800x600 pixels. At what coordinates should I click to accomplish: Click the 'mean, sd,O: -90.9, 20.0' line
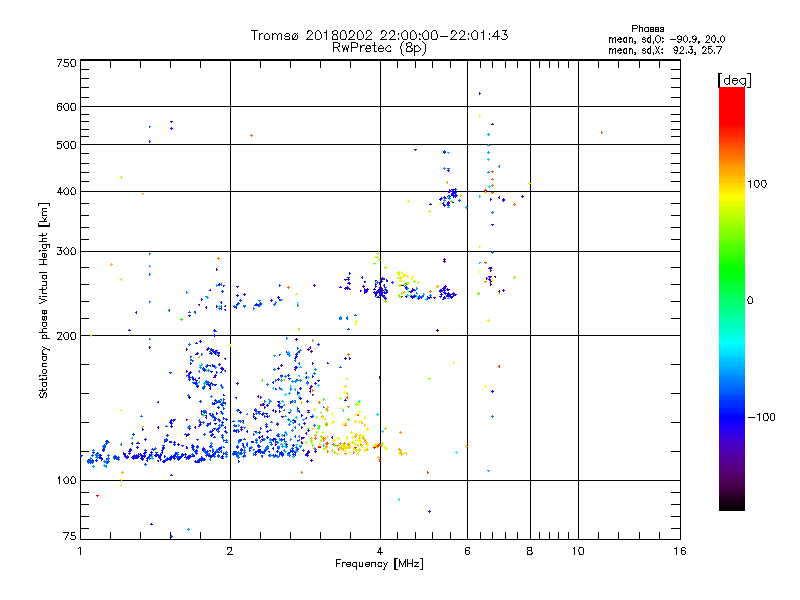coord(666,39)
